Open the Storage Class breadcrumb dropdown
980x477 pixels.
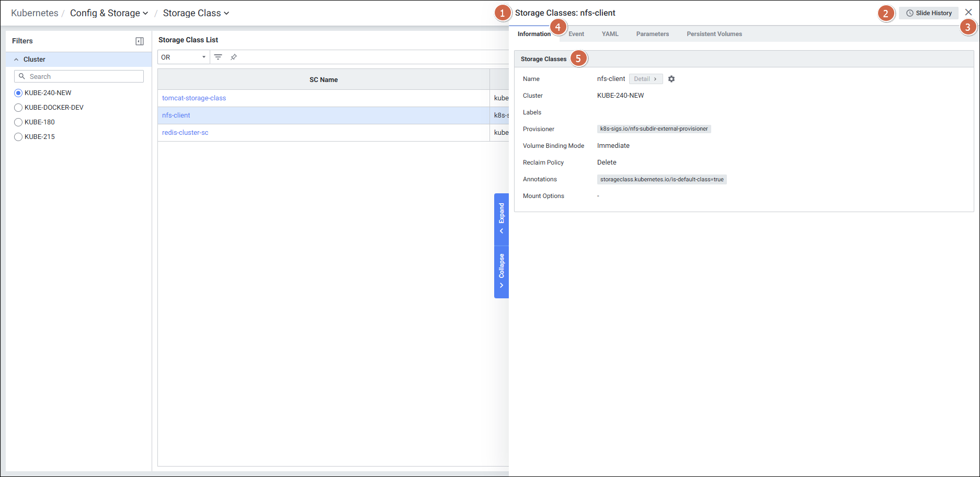196,13
